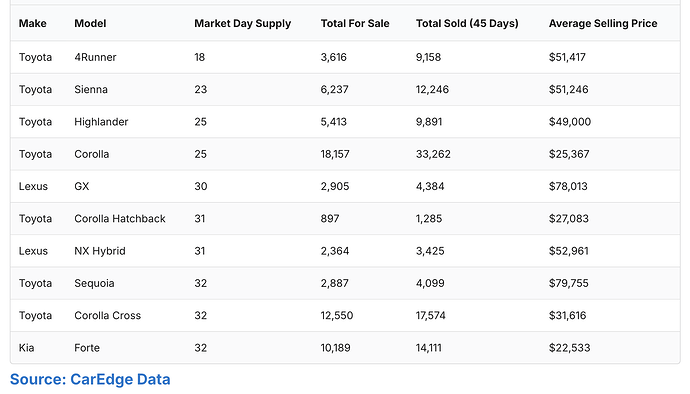Select the Highlander model cell

[x=101, y=122]
